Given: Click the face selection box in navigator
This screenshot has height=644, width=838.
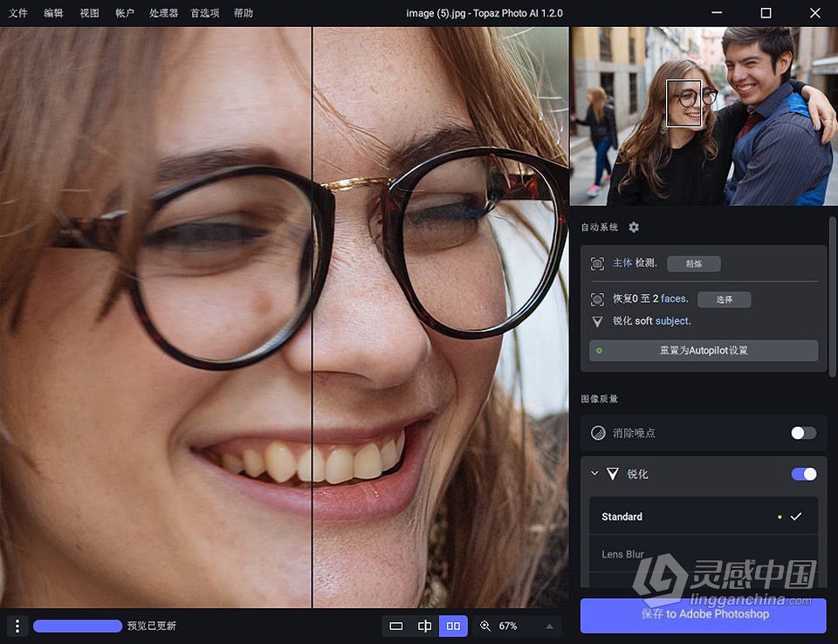Looking at the screenshot, I should (x=683, y=103).
